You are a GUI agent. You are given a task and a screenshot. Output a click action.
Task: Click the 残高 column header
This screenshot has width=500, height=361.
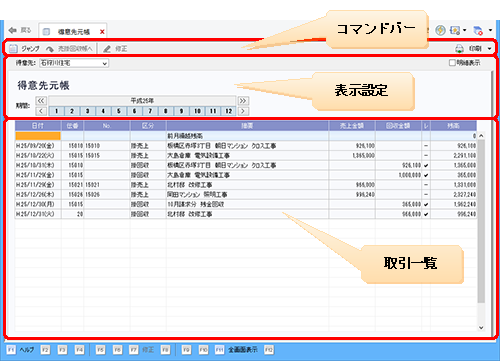pos(453,126)
